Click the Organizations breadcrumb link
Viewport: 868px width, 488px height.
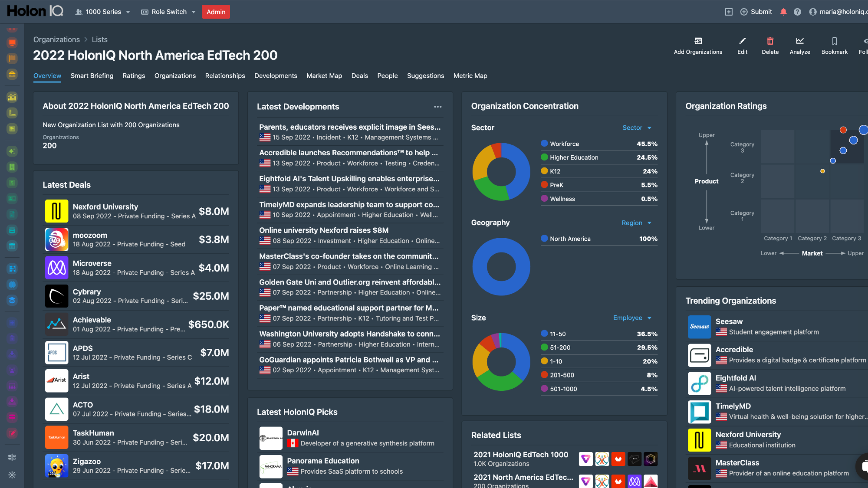56,39
